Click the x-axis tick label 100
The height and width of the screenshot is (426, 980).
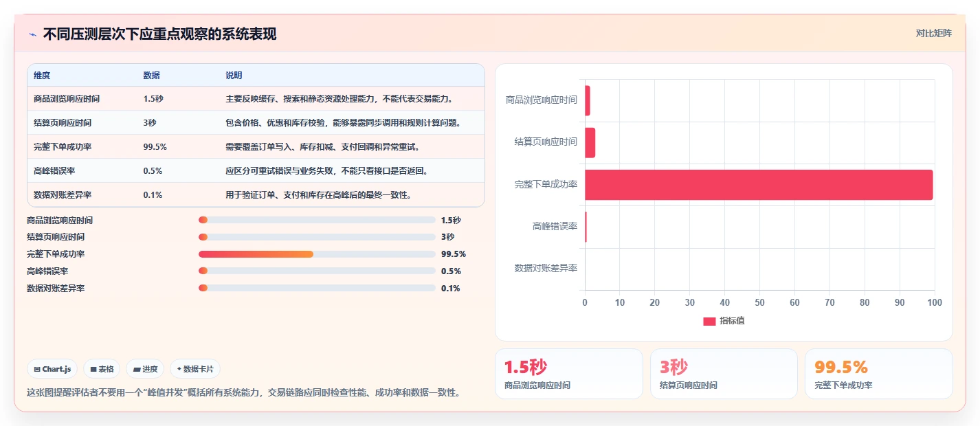coord(934,303)
